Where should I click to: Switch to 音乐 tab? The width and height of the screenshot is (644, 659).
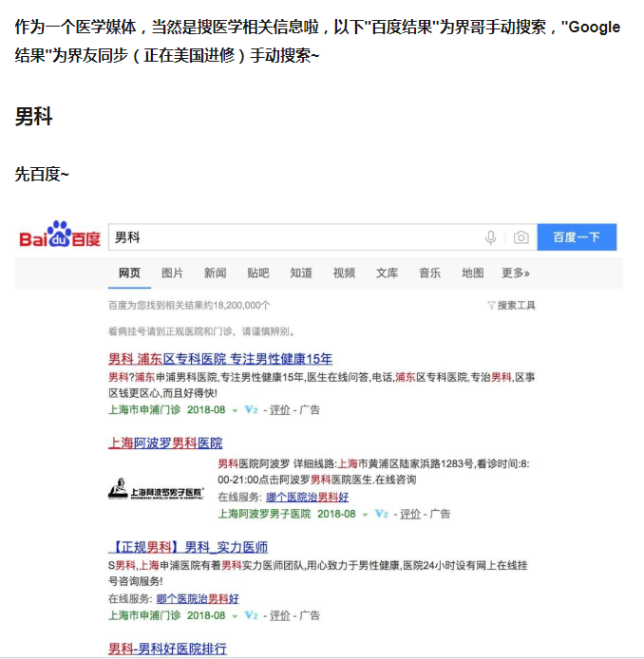point(429,273)
